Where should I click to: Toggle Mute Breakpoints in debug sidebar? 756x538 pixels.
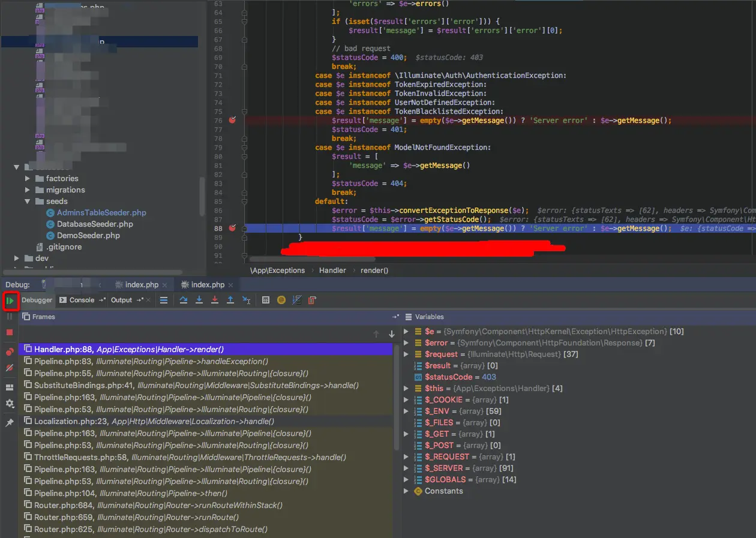tap(10, 368)
